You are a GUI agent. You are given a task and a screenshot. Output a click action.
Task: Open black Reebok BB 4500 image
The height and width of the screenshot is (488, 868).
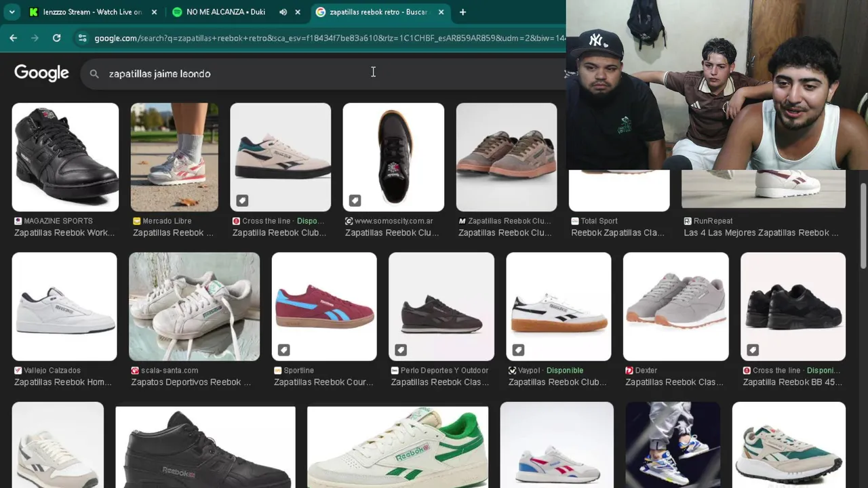(793, 306)
